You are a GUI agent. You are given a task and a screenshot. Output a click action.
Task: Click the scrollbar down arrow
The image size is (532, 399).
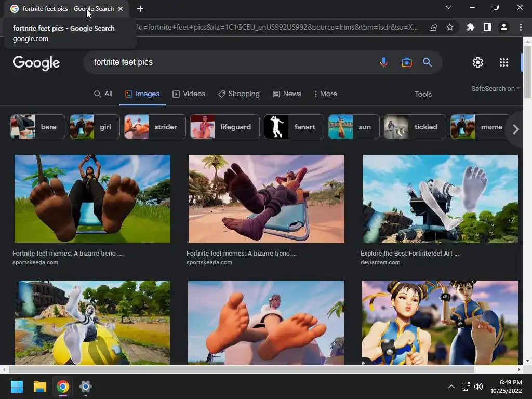tap(527, 361)
